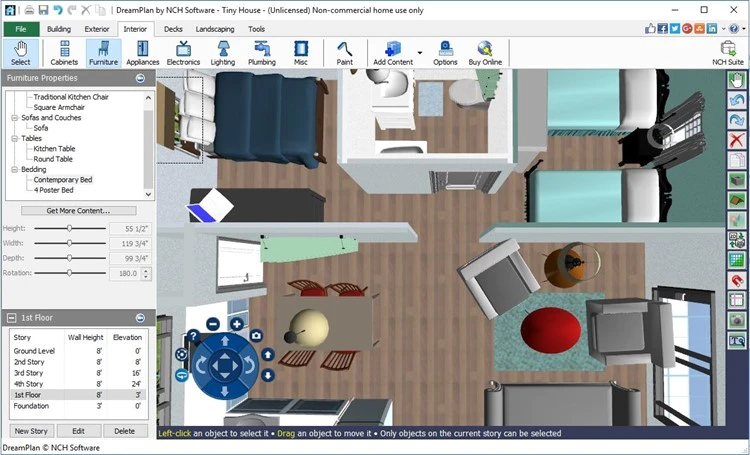
Task: Collapse the Furniture Properties panel
Action: (x=140, y=78)
